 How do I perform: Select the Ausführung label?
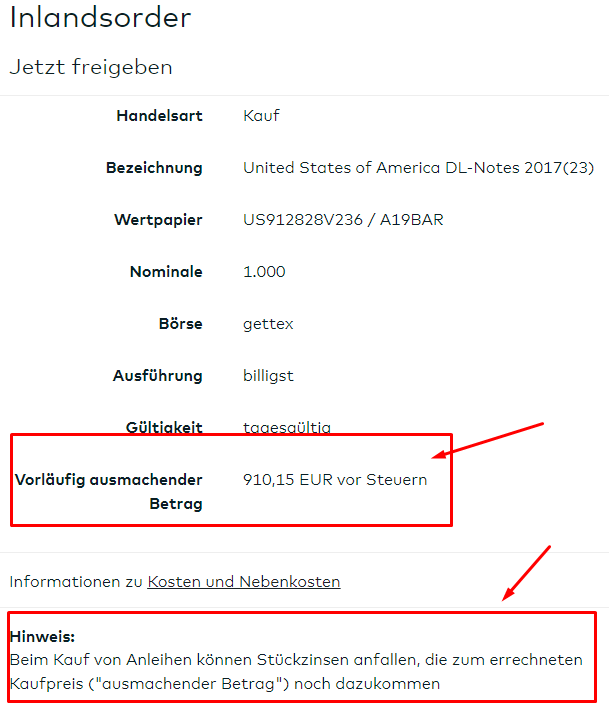157,376
